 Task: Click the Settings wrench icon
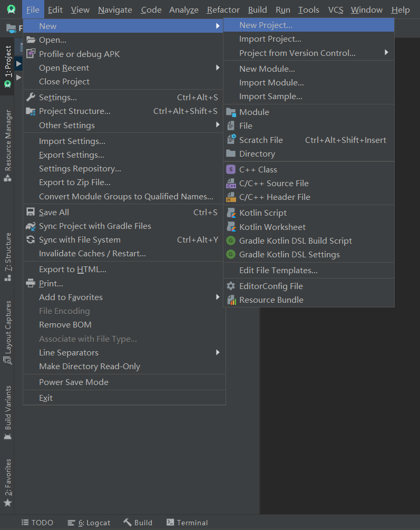click(31, 98)
